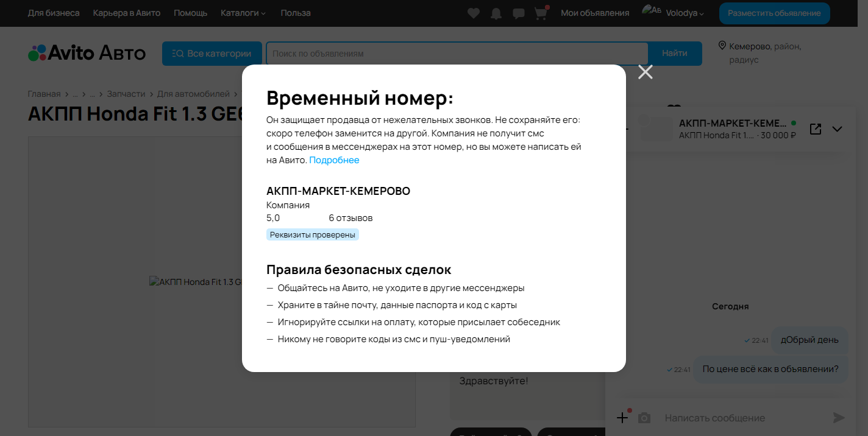
Task: Click Главная breadcrumb
Action: pos(44,94)
